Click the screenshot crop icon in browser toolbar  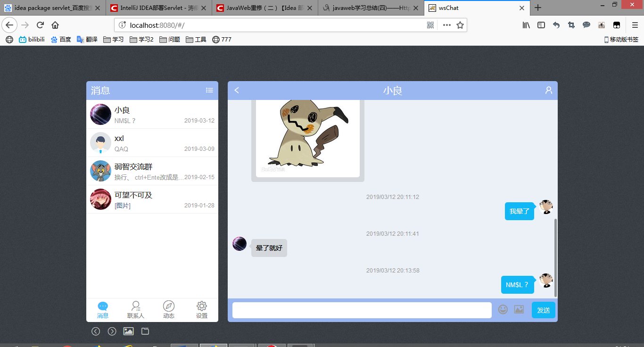point(571,25)
